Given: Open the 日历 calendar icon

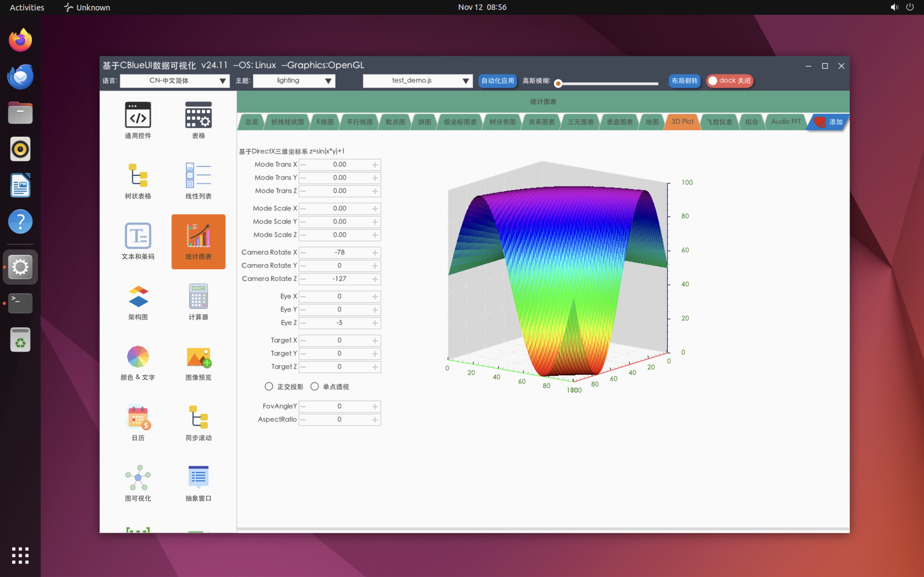Looking at the screenshot, I should point(138,417).
